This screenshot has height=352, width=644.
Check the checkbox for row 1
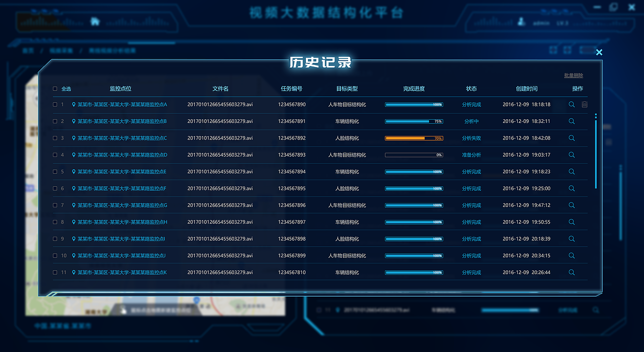tap(55, 105)
